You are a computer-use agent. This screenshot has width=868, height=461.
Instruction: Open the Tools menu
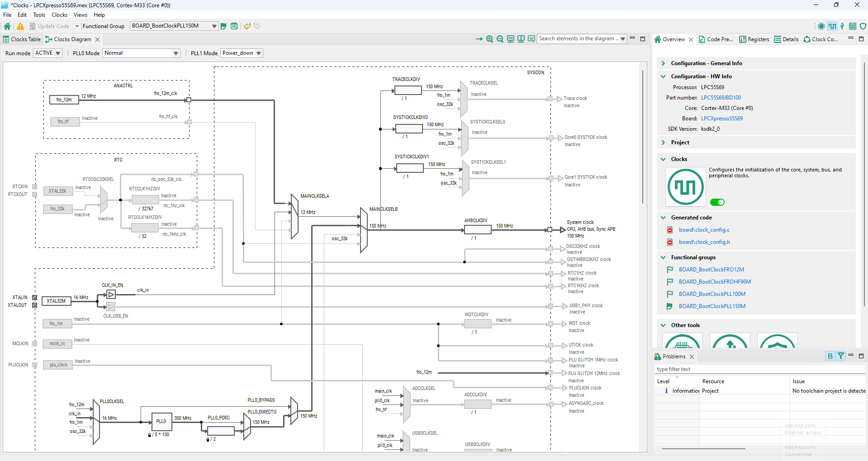click(39, 15)
